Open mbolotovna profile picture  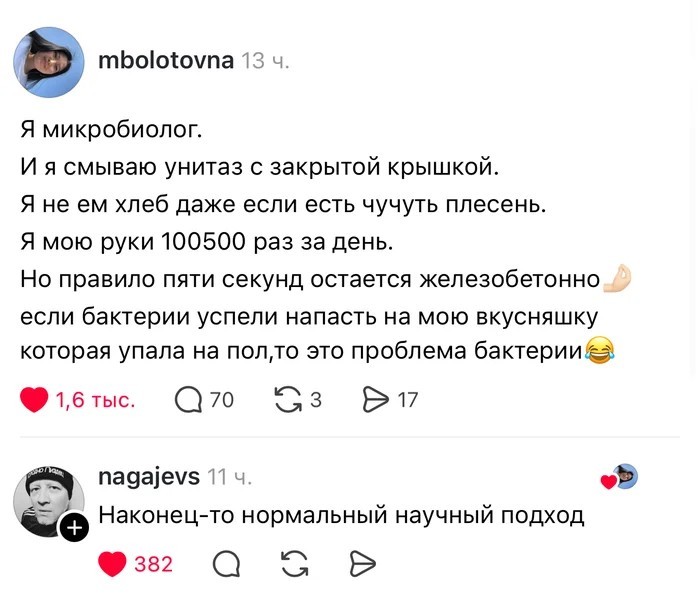coord(47,62)
